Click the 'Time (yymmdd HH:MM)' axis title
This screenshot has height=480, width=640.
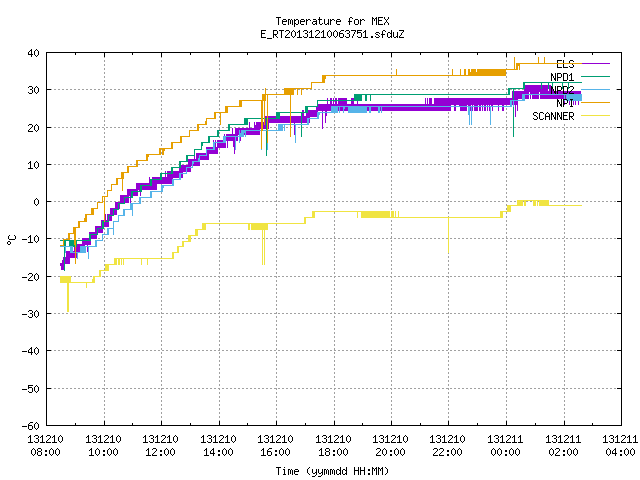(x=332, y=471)
